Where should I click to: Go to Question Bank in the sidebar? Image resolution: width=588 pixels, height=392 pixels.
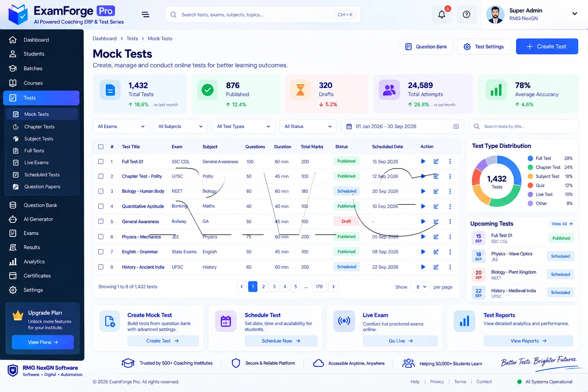click(x=40, y=205)
